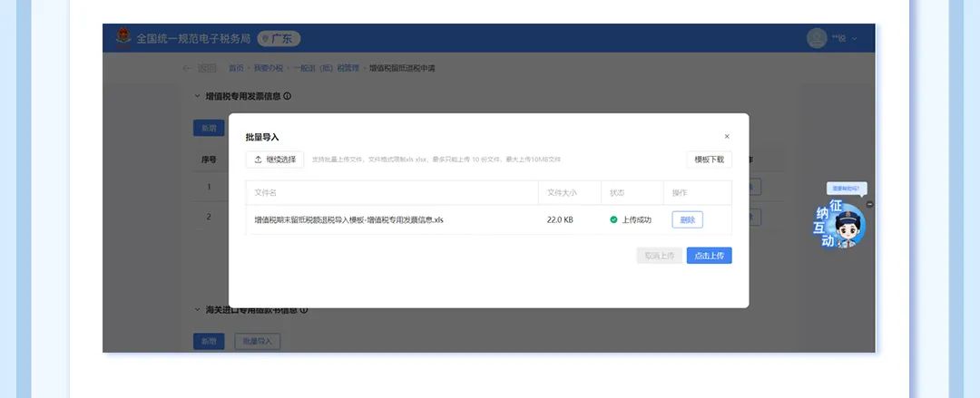Click info icon beside 海关进口专用缴款书信息
980x398 pixels.
(304, 310)
